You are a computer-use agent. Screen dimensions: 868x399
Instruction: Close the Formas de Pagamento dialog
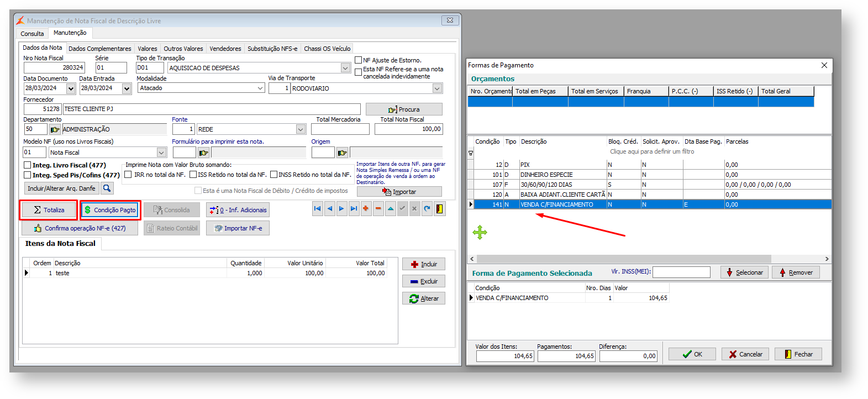[824, 65]
